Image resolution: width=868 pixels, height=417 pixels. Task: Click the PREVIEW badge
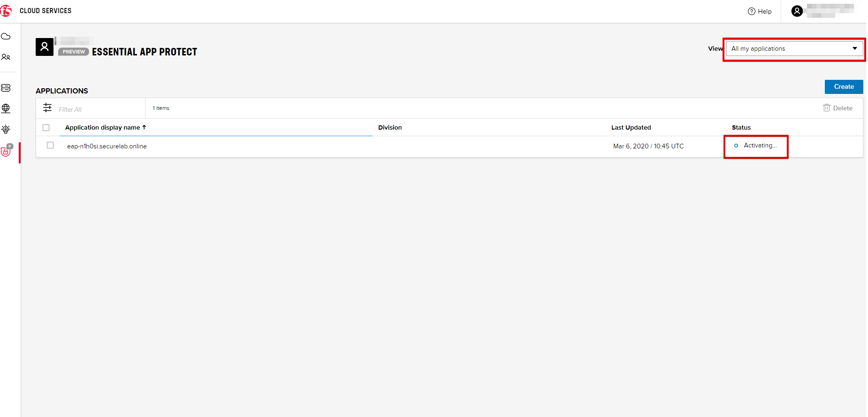74,52
